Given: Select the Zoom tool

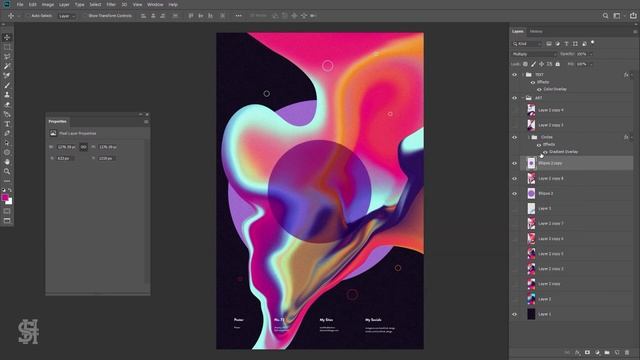Looking at the screenshot, I should (7, 171).
